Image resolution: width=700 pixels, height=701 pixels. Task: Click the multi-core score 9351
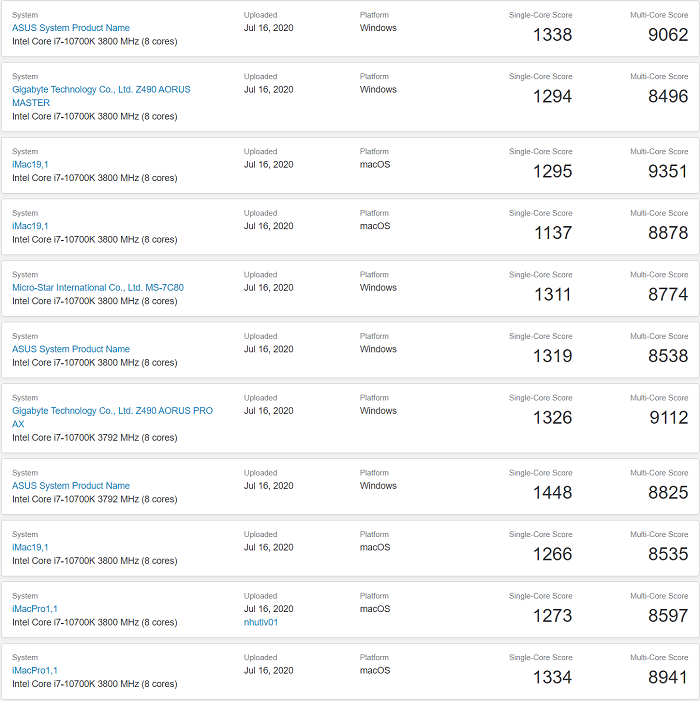point(668,171)
